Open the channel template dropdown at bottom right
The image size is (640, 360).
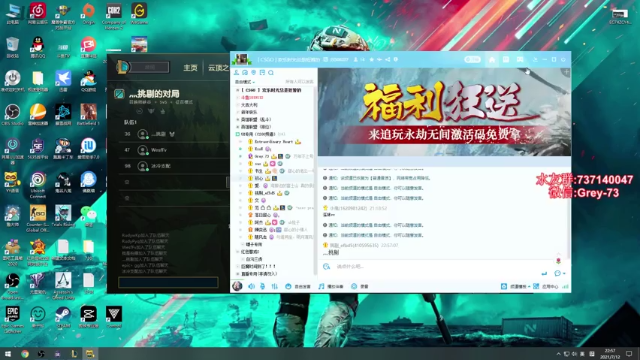pyautogui.click(x=516, y=286)
